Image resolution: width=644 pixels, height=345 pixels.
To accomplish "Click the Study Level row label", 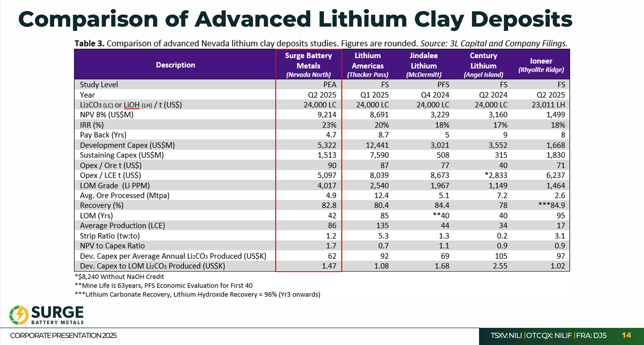I will 99,84.
